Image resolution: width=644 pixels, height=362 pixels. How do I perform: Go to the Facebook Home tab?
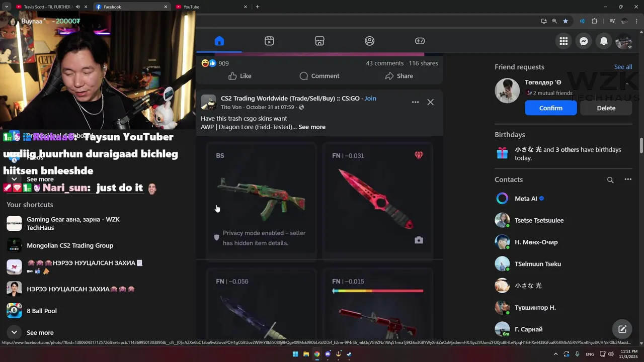pos(219,41)
